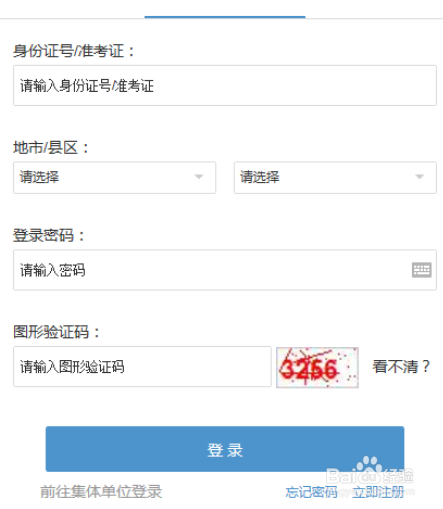Click the 图形验证码 label

57,332
